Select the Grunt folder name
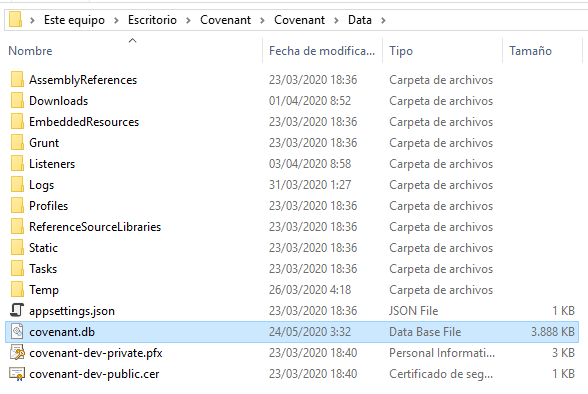The height and width of the screenshot is (394, 588). coord(44,143)
